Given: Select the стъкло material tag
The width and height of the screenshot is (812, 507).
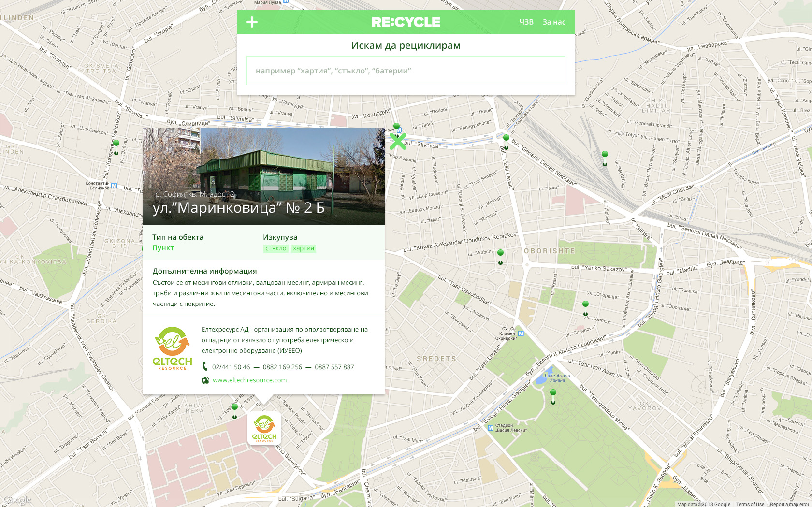Looking at the screenshot, I should tap(275, 248).
